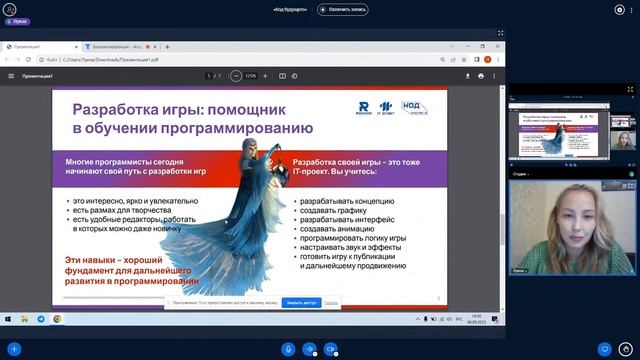Print the PDF document
640x360 pixels.
pyautogui.click(x=481, y=76)
